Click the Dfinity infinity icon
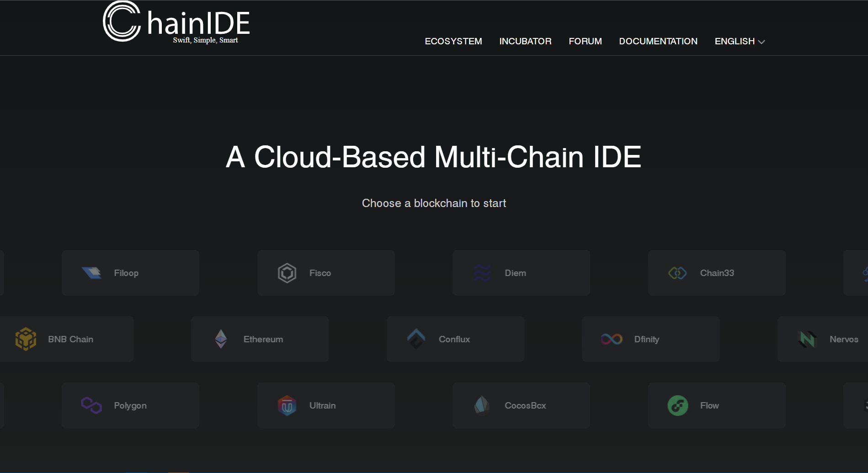868x473 pixels. [612, 339]
